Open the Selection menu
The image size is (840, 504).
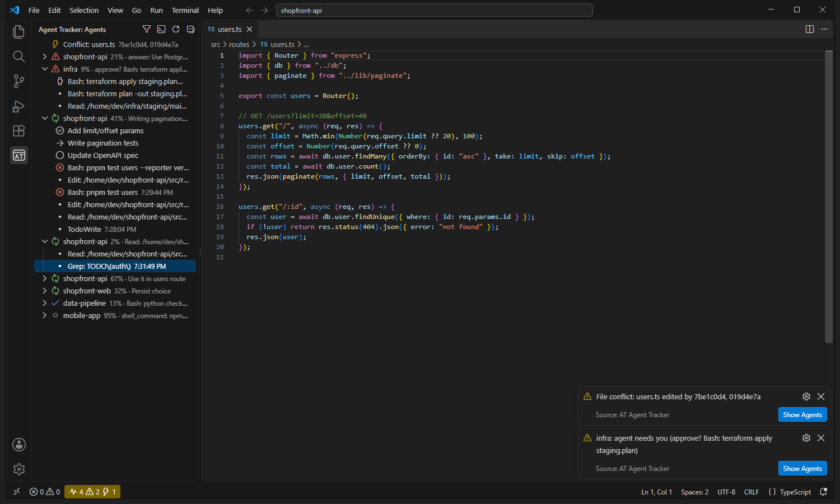point(84,10)
